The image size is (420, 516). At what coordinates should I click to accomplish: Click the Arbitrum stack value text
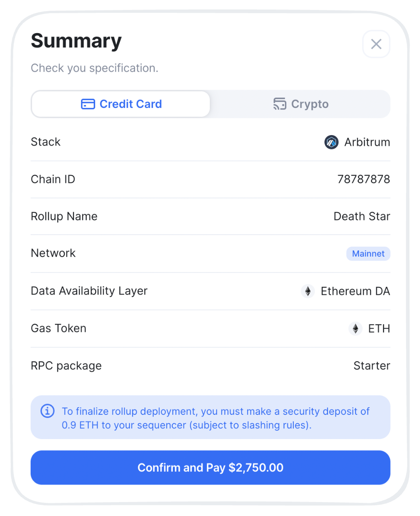(367, 142)
